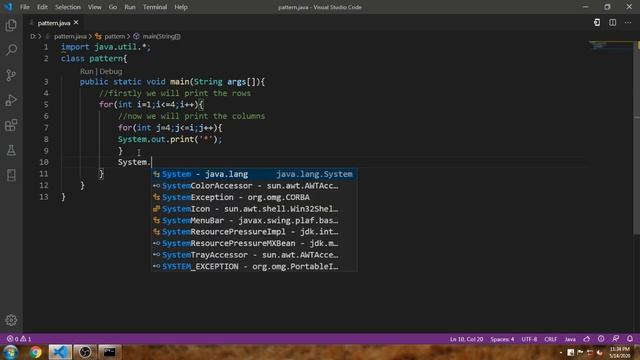Click Ln 10, Col 20 in status bar
Image resolution: width=640 pixels, height=360 pixels.
tap(466, 339)
